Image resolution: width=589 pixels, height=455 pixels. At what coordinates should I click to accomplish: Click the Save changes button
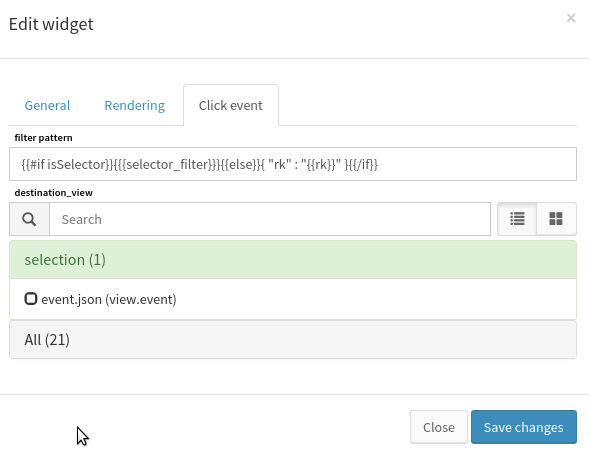(524, 427)
